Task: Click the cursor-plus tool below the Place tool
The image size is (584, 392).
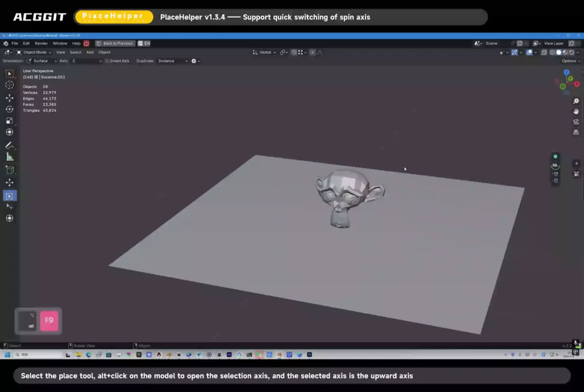Action: tap(10, 207)
